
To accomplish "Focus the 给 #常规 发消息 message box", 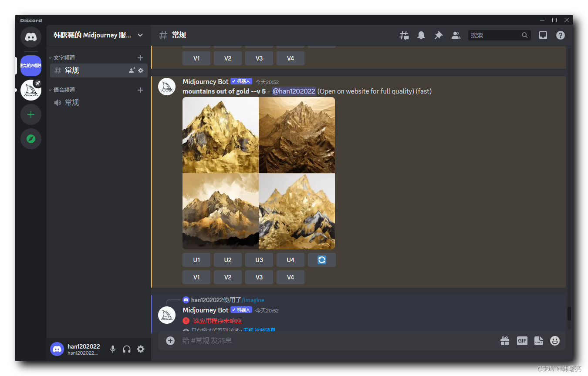I will point(335,341).
